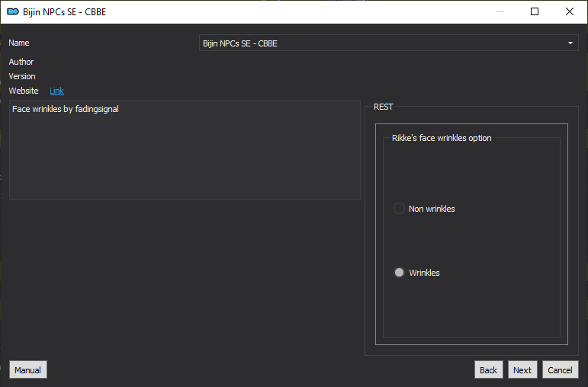Minimize the installer window
The width and height of the screenshot is (588, 387).
point(500,11)
